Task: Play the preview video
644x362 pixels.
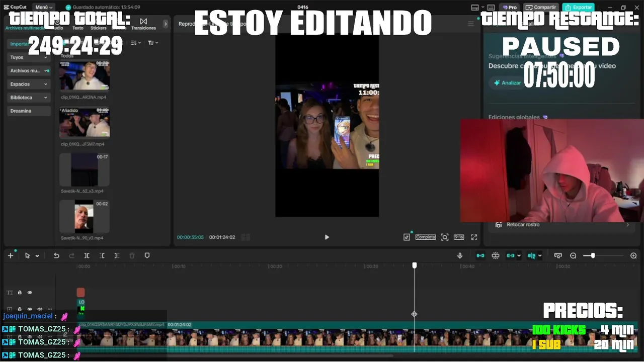Action: [x=327, y=237]
